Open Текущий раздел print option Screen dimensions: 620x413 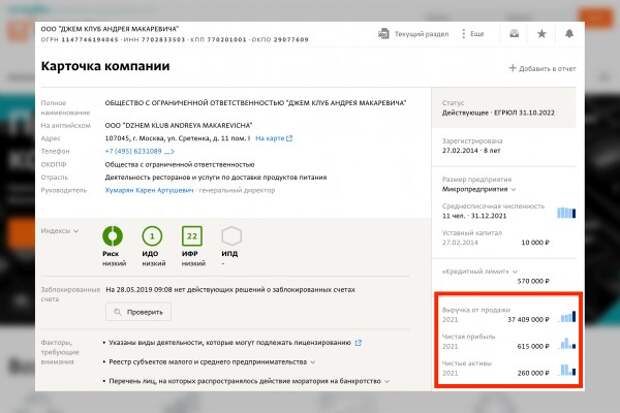pos(416,34)
